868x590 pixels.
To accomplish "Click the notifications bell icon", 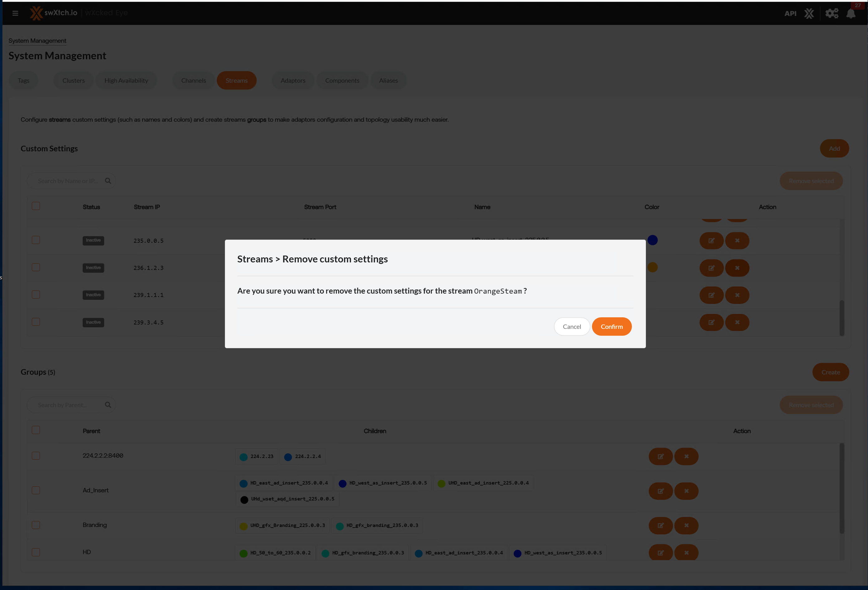I will point(851,13).
